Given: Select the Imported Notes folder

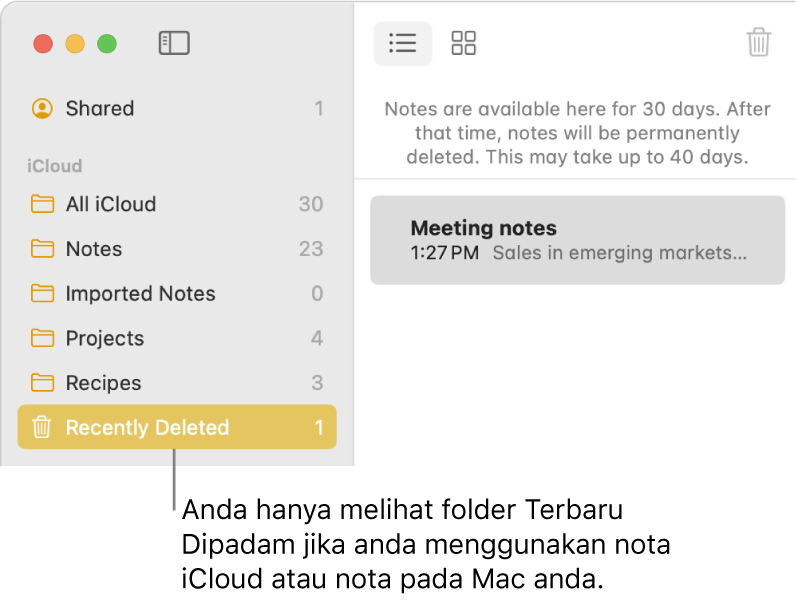Looking at the screenshot, I should [x=177, y=294].
